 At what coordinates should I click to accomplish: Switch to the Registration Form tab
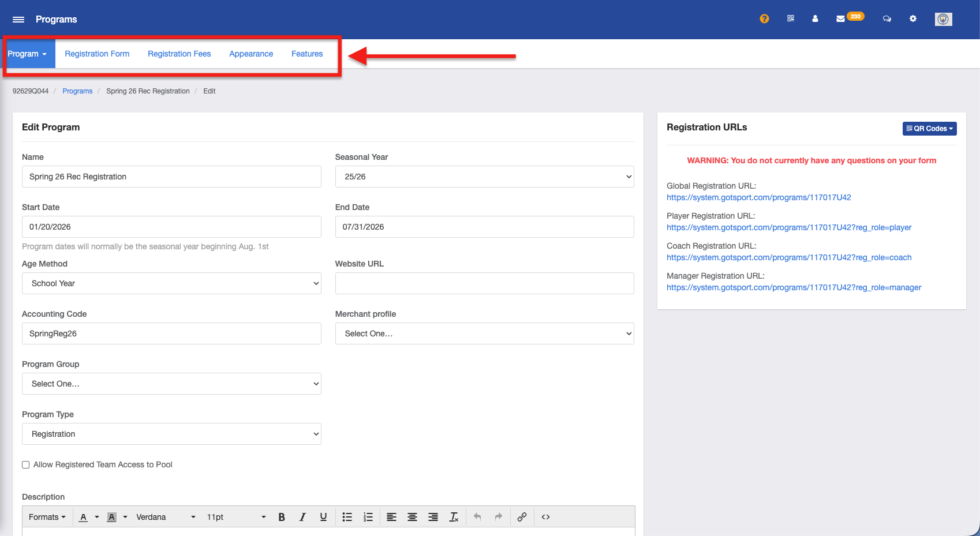click(x=97, y=54)
